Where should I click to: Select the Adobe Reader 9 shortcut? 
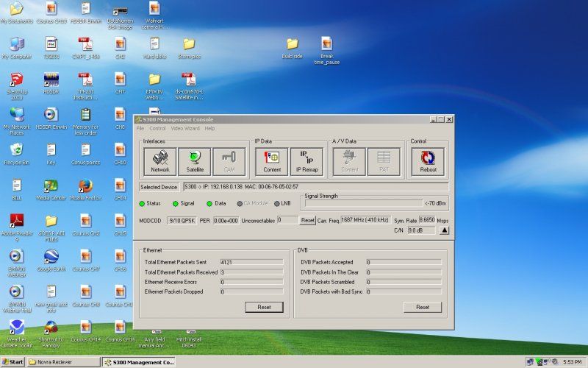coord(16,227)
